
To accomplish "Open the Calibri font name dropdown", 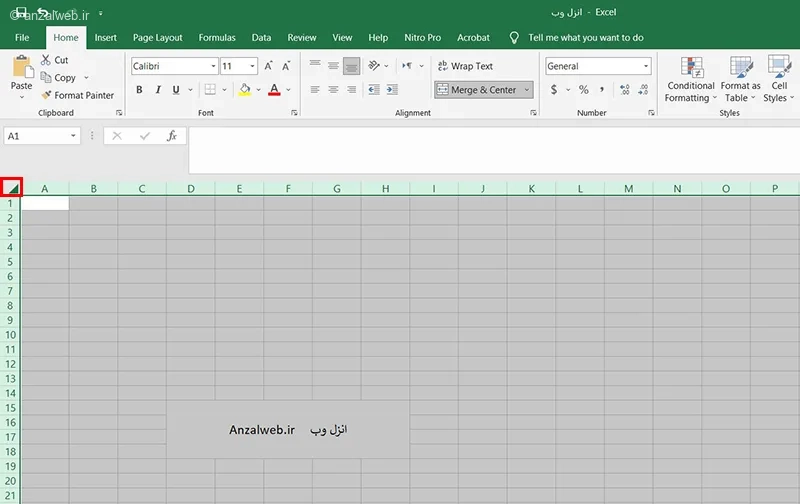I will pos(213,66).
